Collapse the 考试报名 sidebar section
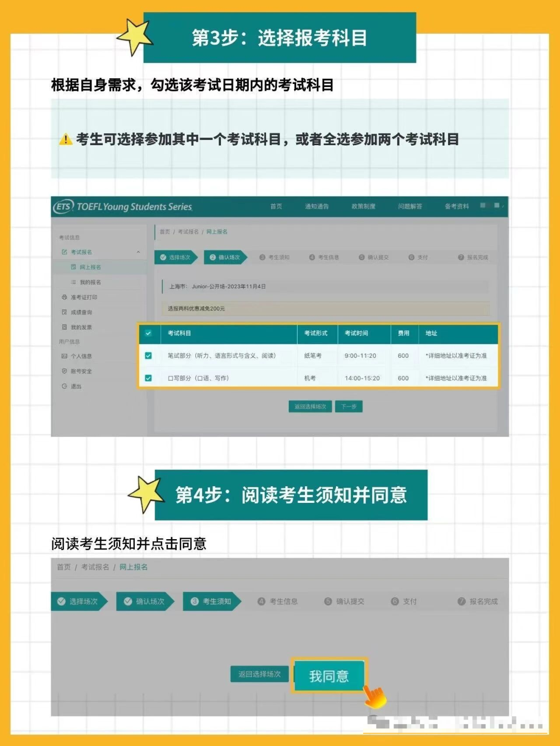Viewport: 560px width, 746px height. point(137,251)
